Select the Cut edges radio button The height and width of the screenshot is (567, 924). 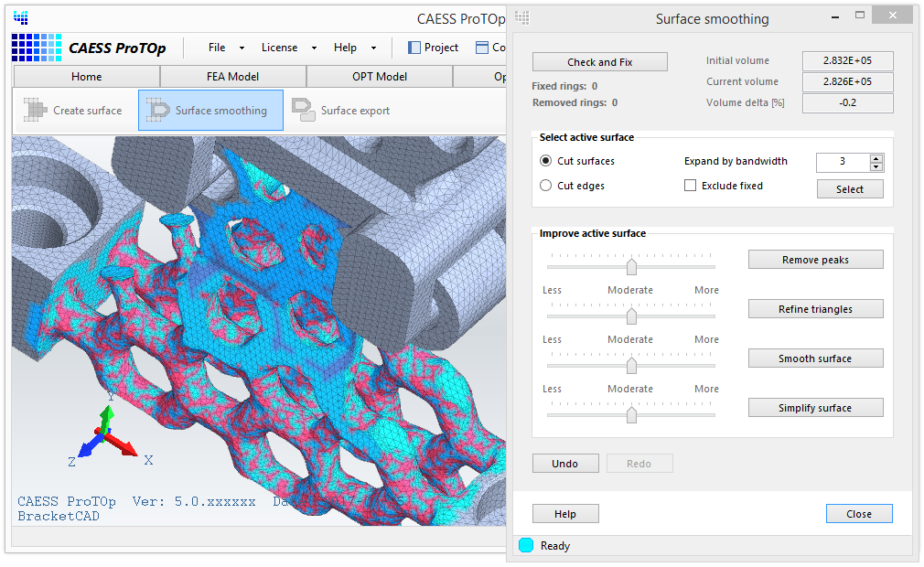[545, 186]
